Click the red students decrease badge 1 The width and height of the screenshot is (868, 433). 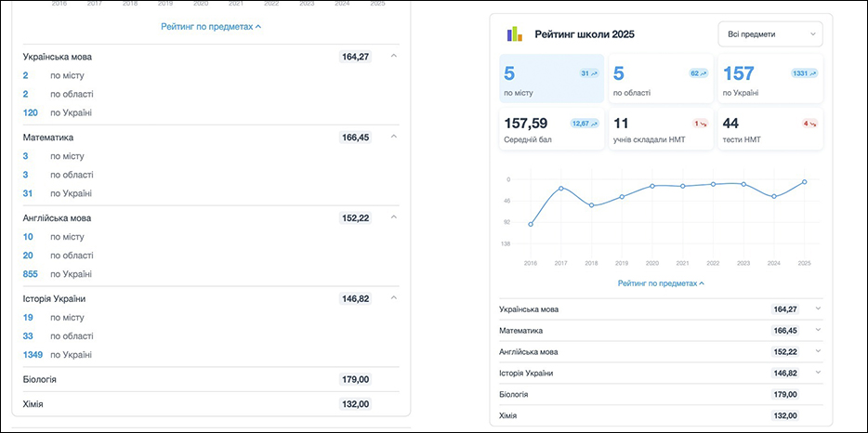(x=700, y=123)
